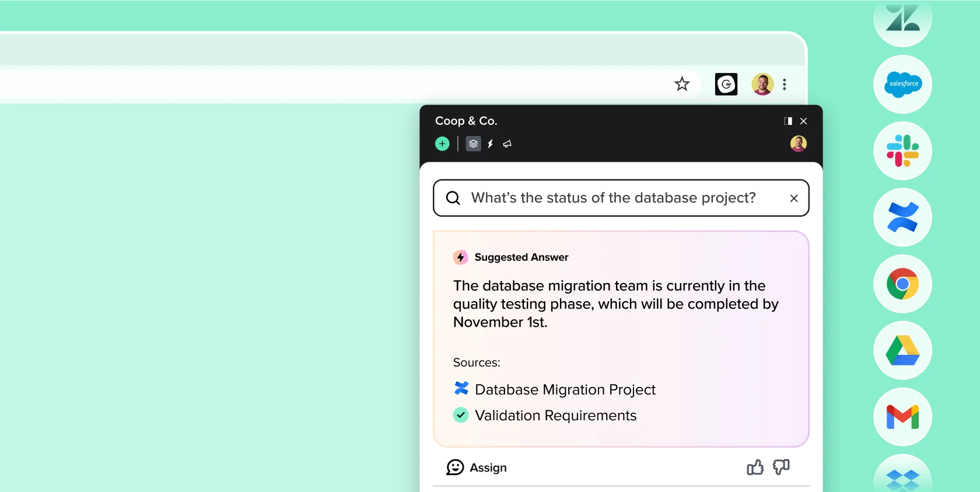Select the stacked layers icon tab

point(473,144)
